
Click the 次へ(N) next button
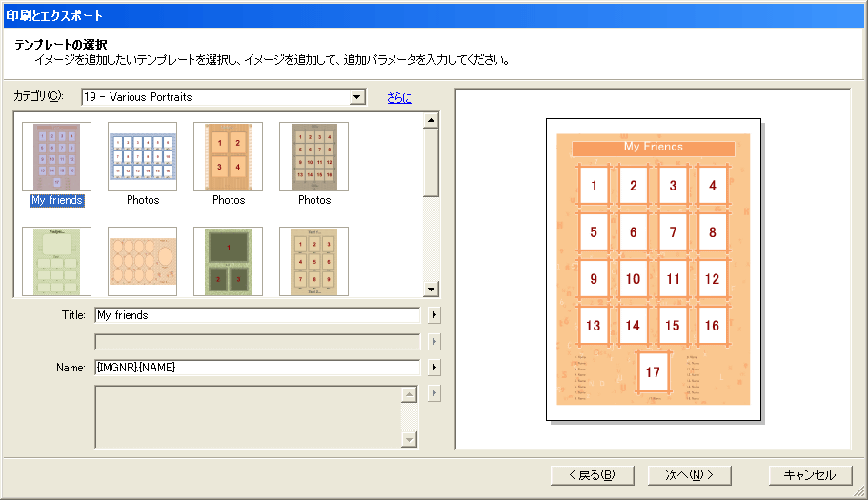click(689, 475)
